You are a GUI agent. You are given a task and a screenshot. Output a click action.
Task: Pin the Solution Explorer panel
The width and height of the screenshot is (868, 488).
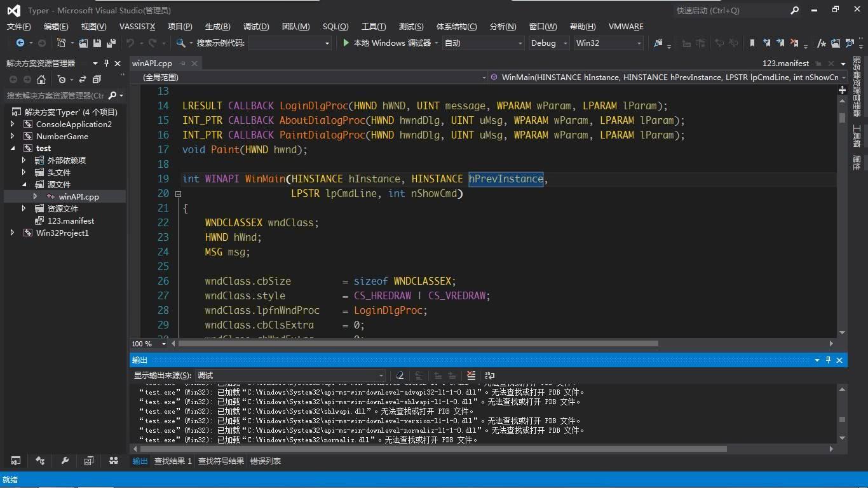click(x=105, y=63)
